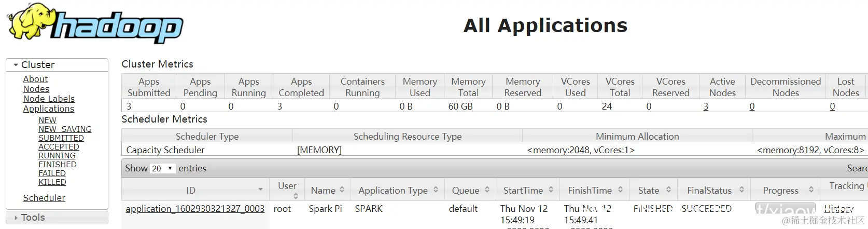Sort by FinishTime column sort icon
868x229 pixels.
point(620,190)
